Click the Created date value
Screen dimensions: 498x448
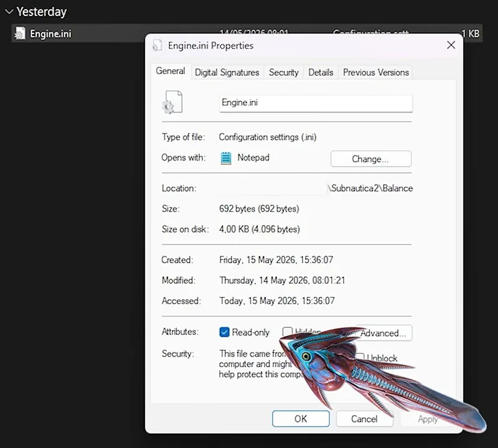[276, 260]
